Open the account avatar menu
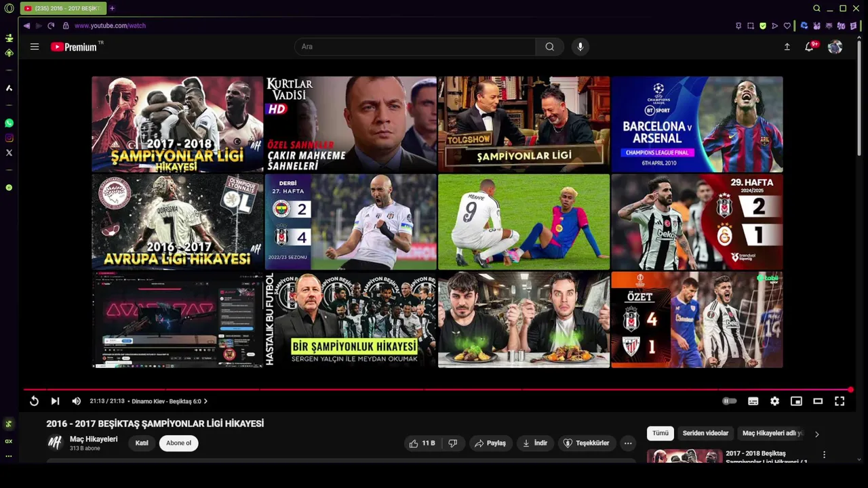868x488 pixels. click(x=835, y=47)
